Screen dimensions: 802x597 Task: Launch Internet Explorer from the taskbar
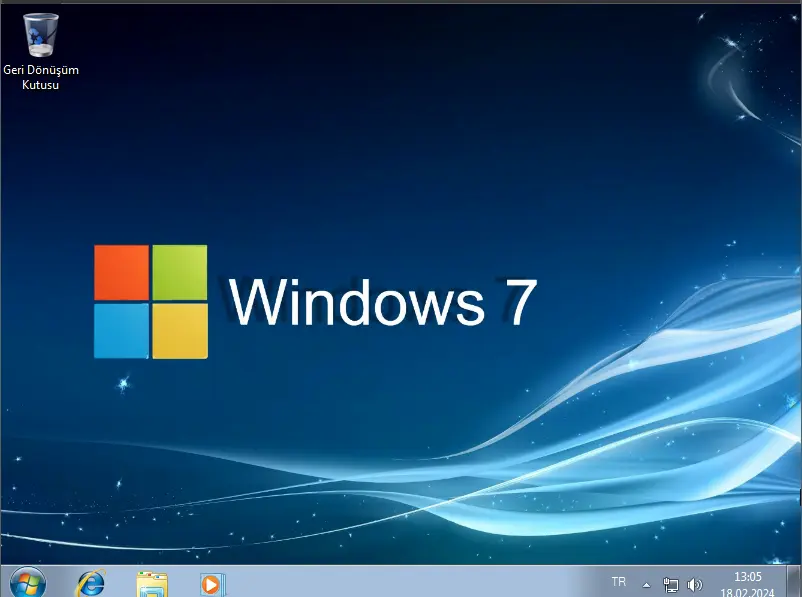(91, 583)
